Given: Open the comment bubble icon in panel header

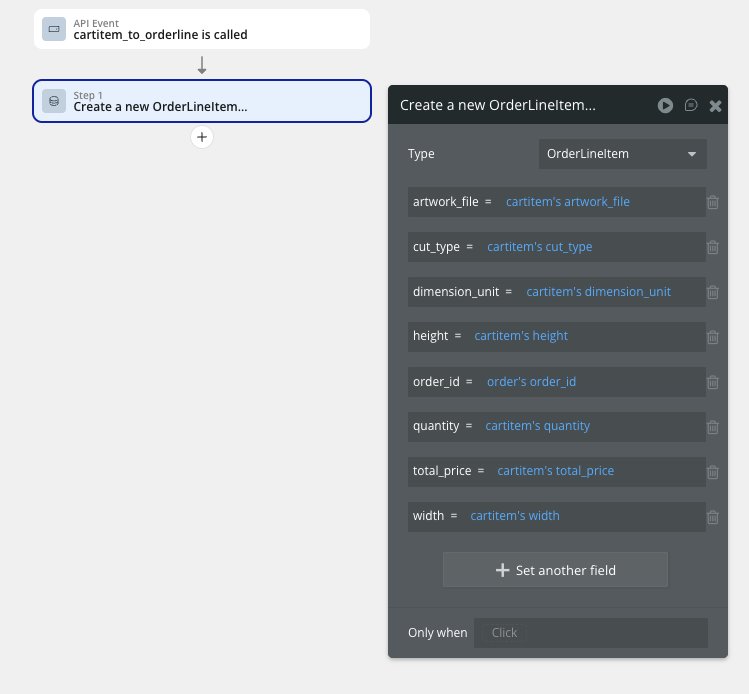Looking at the screenshot, I should click(691, 105).
